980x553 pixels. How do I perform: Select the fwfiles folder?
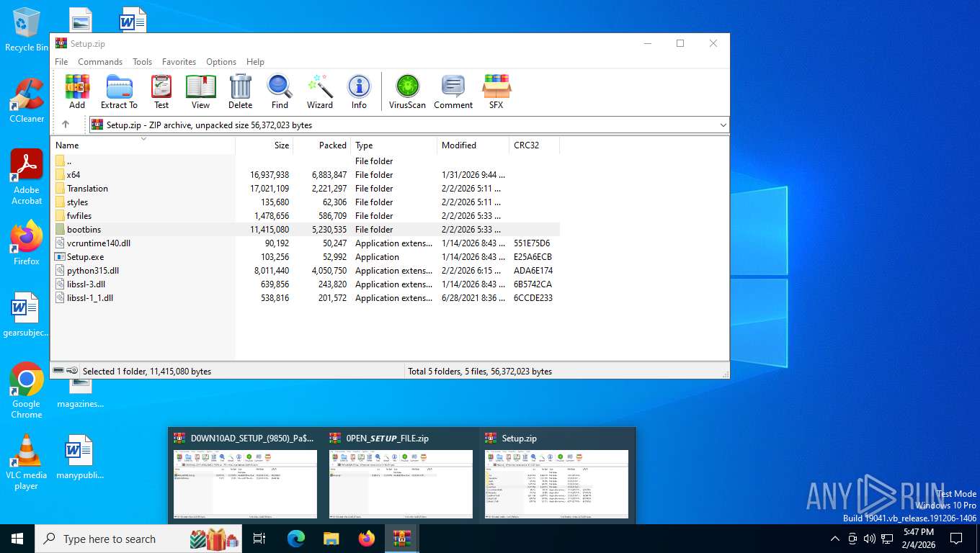pyautogui.click(x=305, y=216)
